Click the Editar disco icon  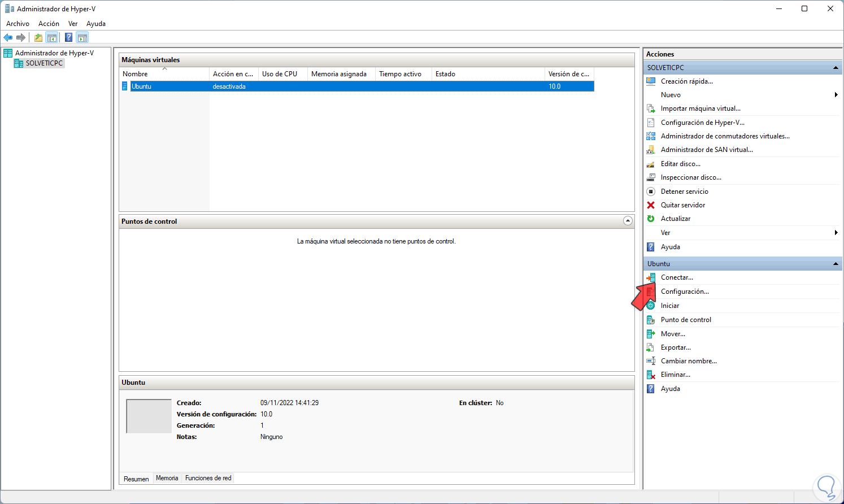click(651, 164)
